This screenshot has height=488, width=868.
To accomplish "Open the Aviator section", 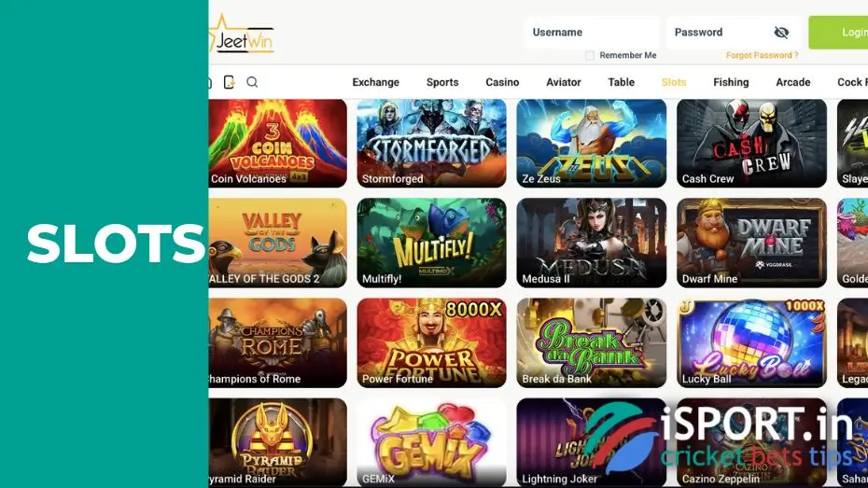I will click(564, 82).
